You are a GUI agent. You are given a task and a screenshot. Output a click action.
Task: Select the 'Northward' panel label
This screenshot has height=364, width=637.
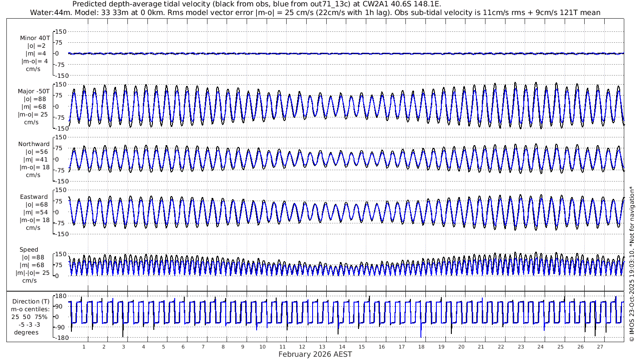pos(34,144)
